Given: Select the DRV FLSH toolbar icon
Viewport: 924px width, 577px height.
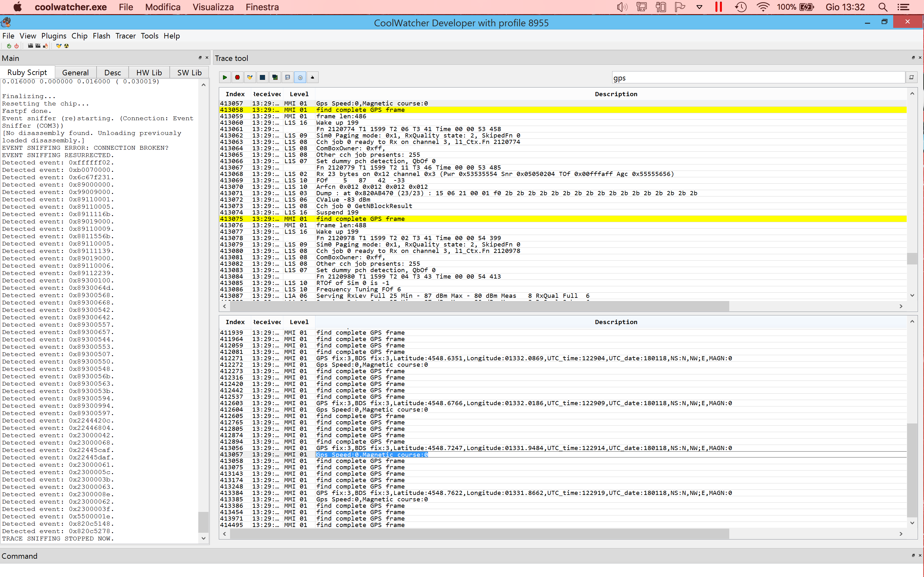Looking at the screenshot, I should [38, 46].
